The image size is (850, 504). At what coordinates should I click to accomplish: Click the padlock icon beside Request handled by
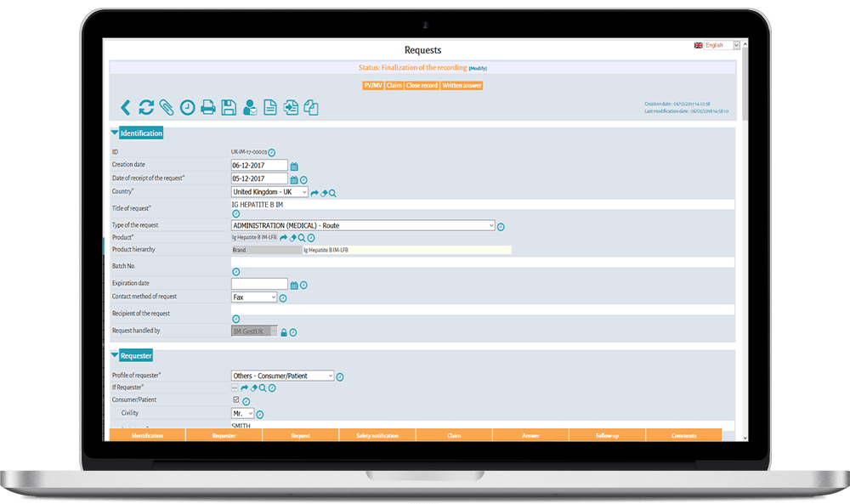[284, 332]
